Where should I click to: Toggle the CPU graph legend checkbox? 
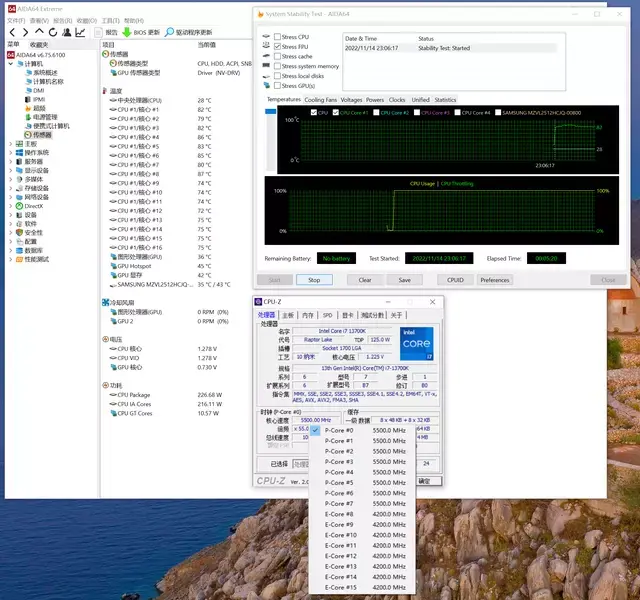tap(313, 112)
